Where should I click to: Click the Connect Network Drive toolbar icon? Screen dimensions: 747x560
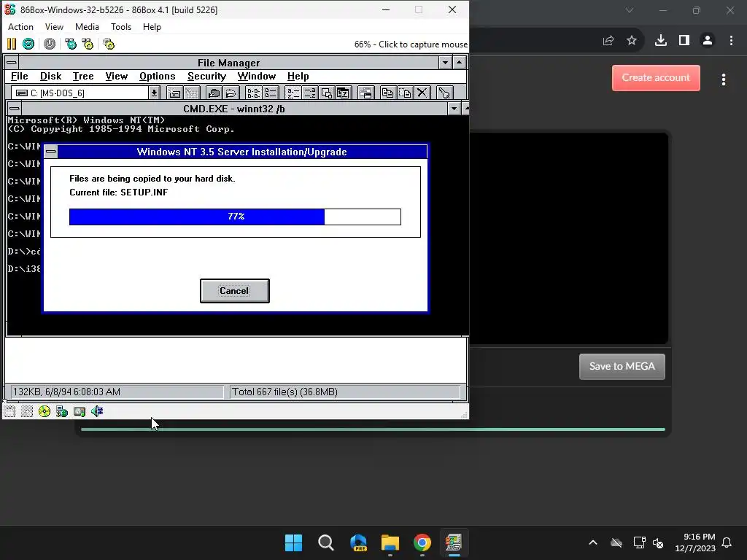point(174,93)
